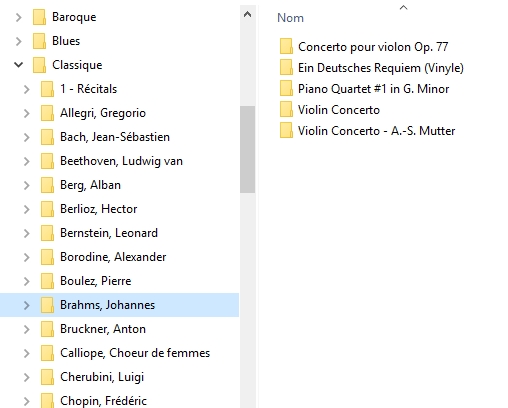Select Piano Quartet #1 in G. Minor name

373,89
